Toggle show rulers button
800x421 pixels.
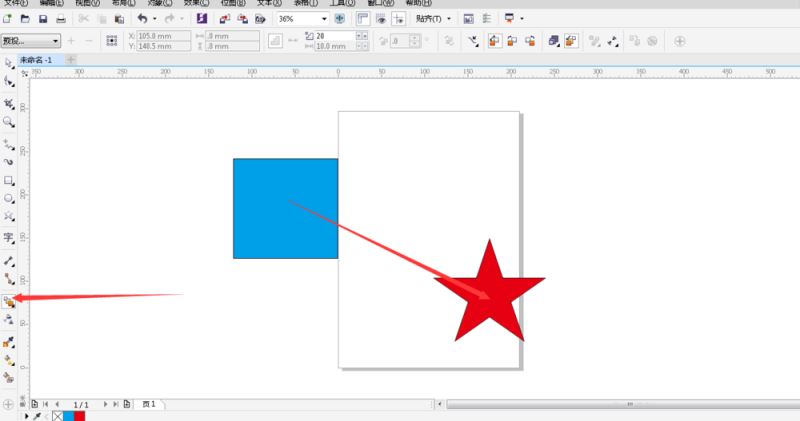tap(363, 19)
